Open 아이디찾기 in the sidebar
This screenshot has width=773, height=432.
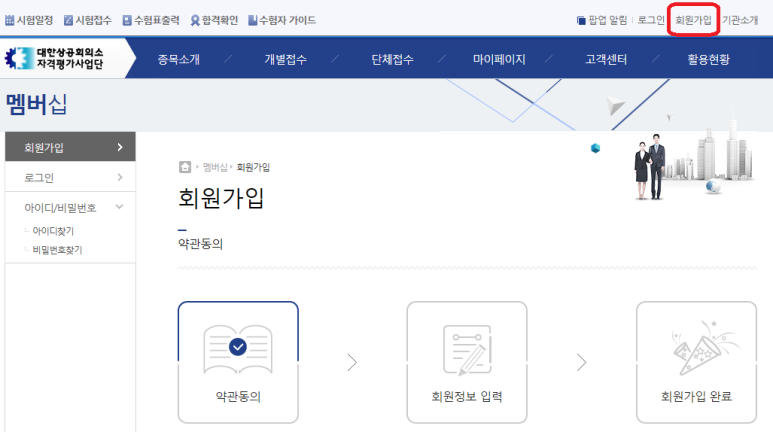click(53, 231)
